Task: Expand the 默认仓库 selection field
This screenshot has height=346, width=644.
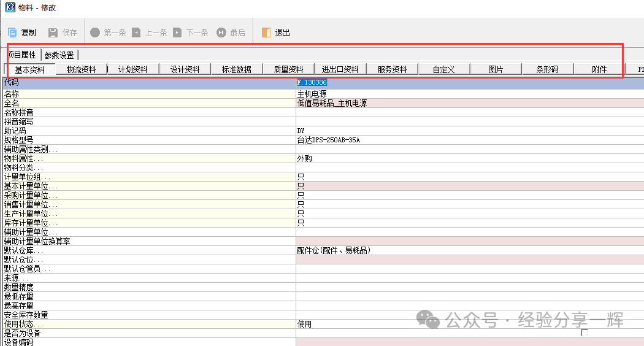Action: click(469, 250)
